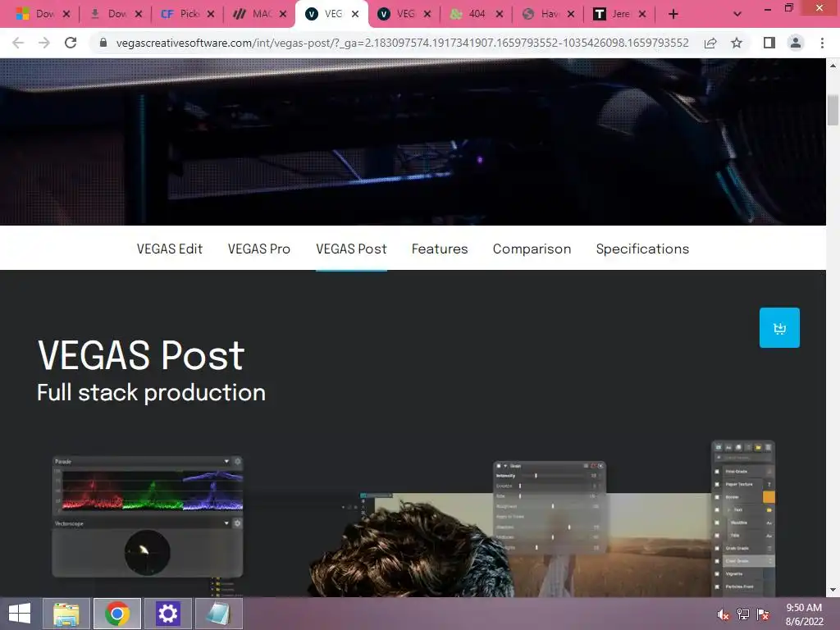Click the page vertical scrollbar thumb

(x=833, y=110)
